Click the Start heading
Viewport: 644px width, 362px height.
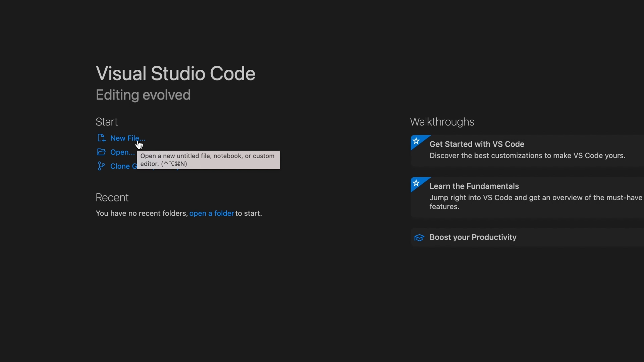tap(107, 122)
